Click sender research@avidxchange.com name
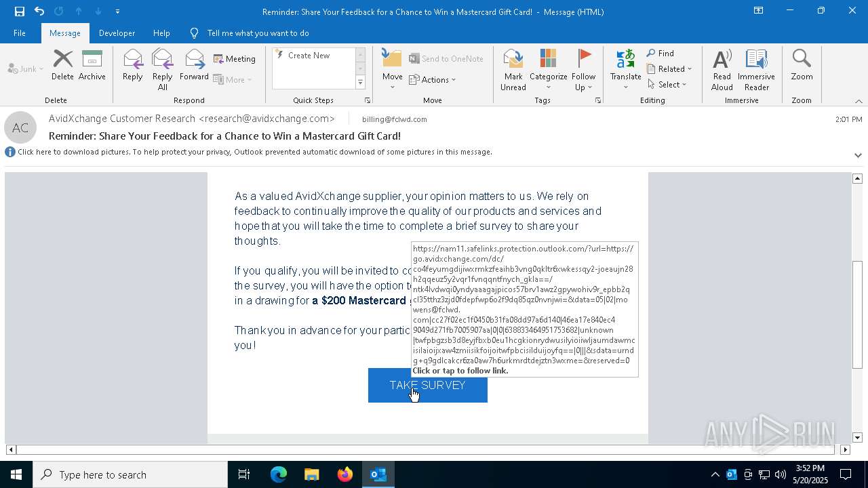 pos(192,119)
